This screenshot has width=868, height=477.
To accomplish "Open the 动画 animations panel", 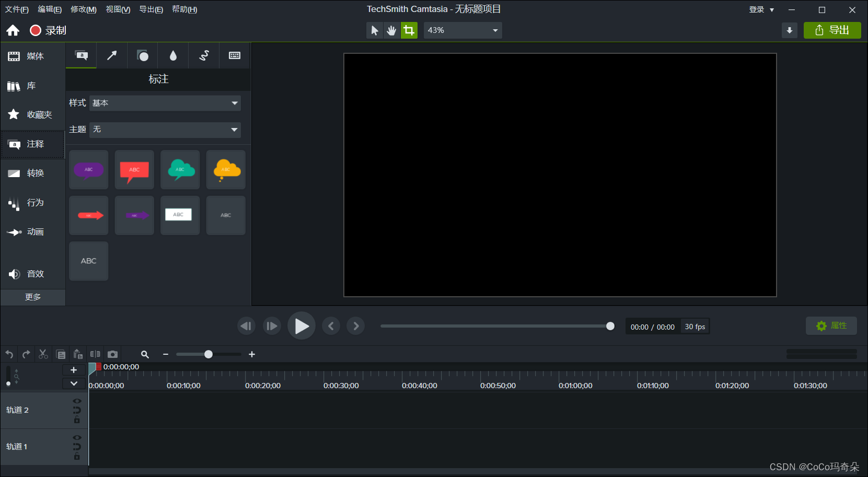I will coord(32,232).
